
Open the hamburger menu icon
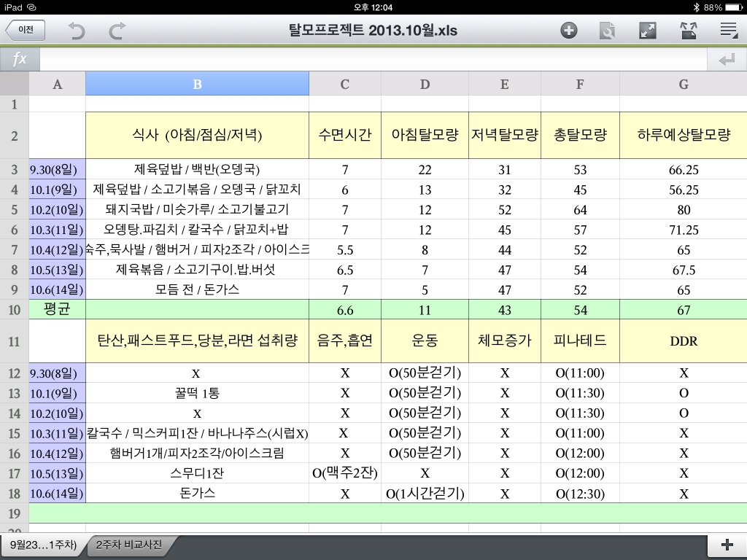point(729,31)
